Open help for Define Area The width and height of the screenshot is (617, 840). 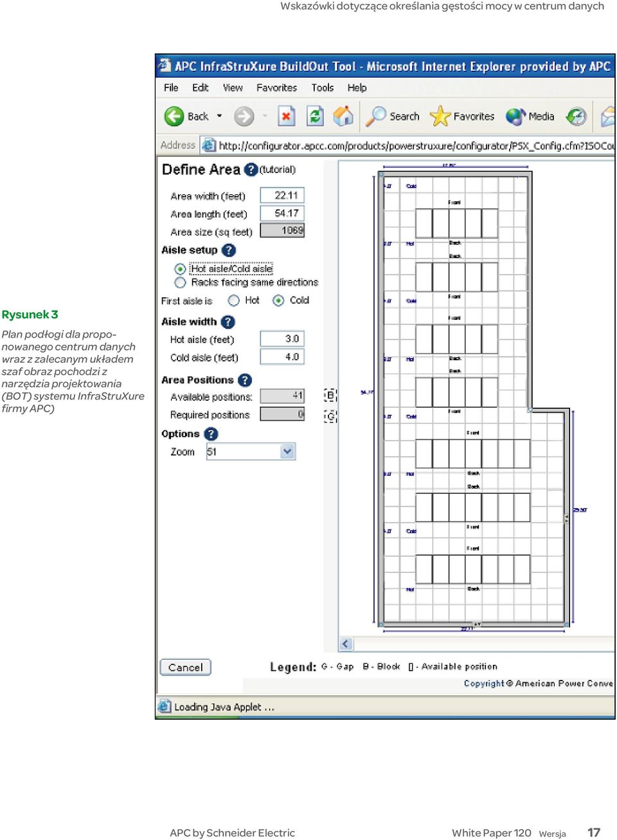[x=251, y=170]
